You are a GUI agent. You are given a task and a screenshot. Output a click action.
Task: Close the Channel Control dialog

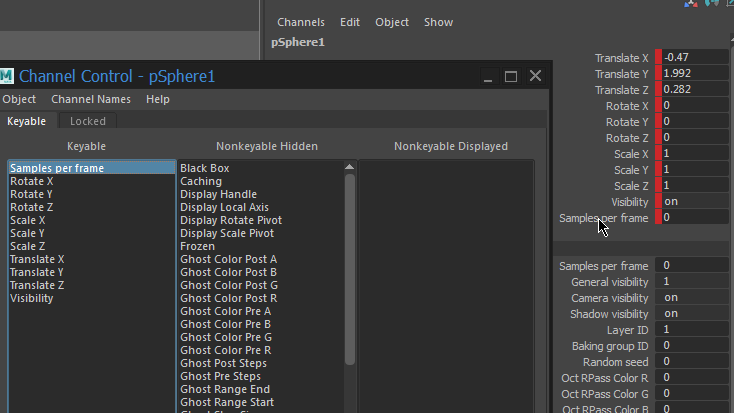point(535,76)
